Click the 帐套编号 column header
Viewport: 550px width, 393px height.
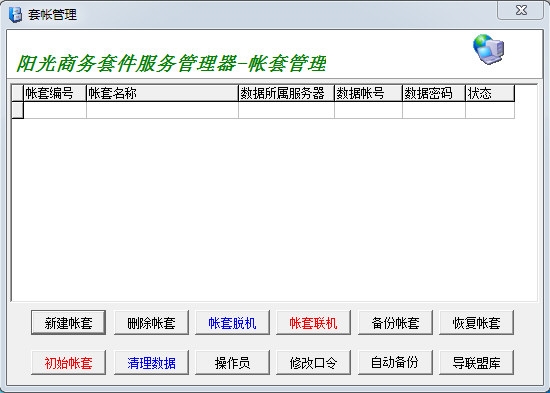[55, 93]
